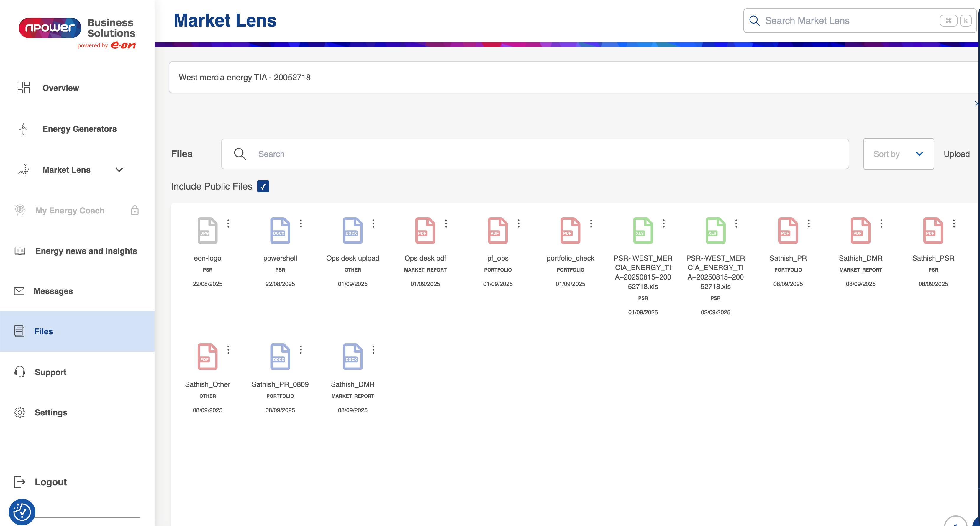Go to the Overview page
Screen dimensions: 980x526
[x=60, y=88]
